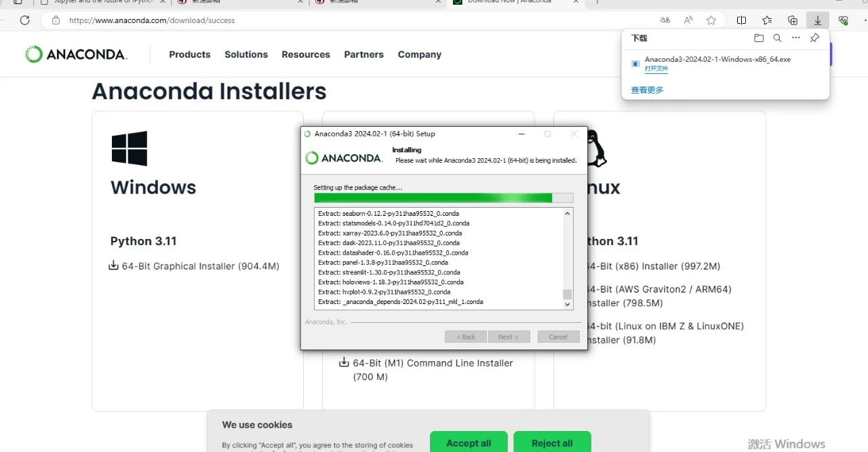Search downloads with magnifier icon

click(777, 38)
